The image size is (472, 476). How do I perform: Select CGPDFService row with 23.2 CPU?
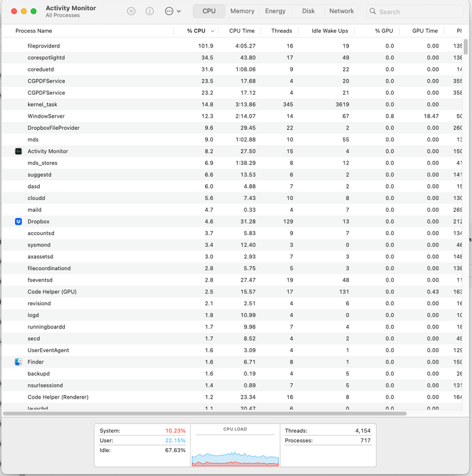coord(232,93)
